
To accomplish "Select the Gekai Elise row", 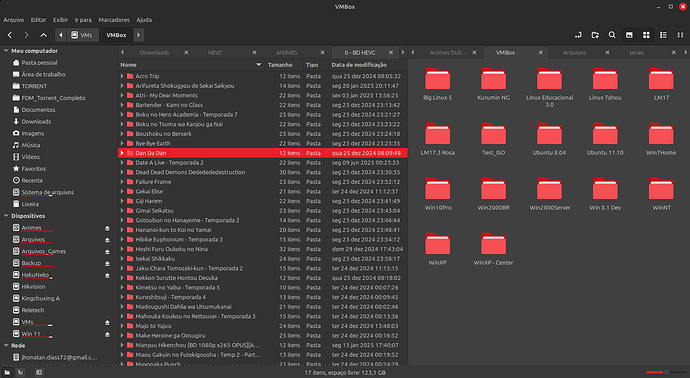I will pyautogui.click(x=263, y=191).
